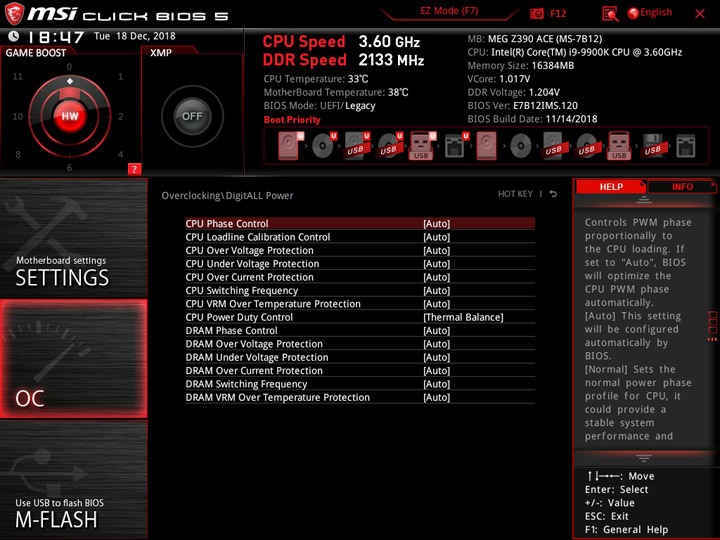Open CPU Under Voltage Protection [Auto] value
This screenshot has height=540, width=720.
click(436, 264)
